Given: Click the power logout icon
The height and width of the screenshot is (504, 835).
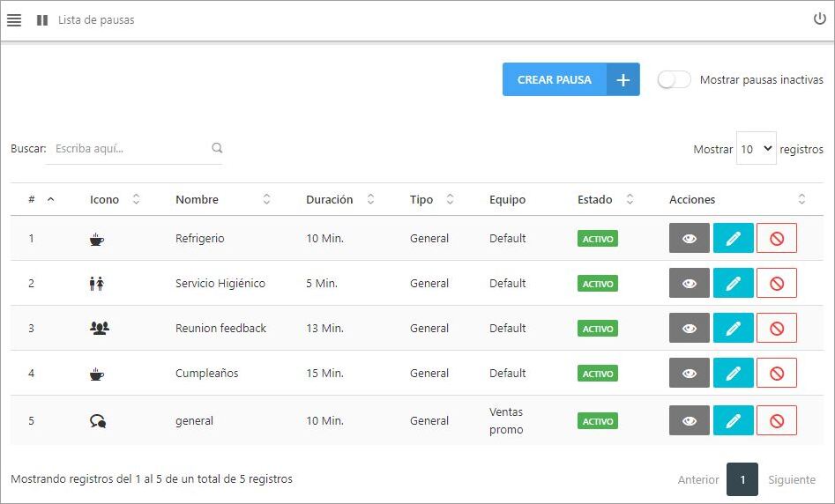Looking at the screenshot, I should click(819, 19).
